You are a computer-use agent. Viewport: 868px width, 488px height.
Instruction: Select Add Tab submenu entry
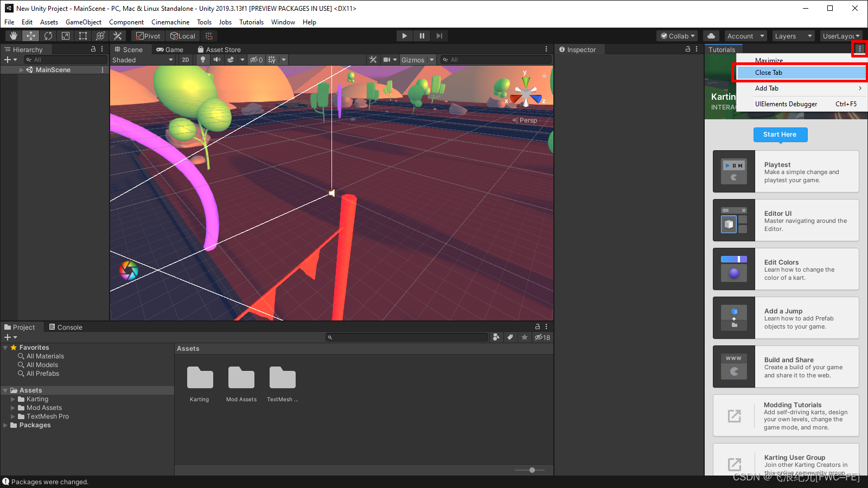click(801, 88)
